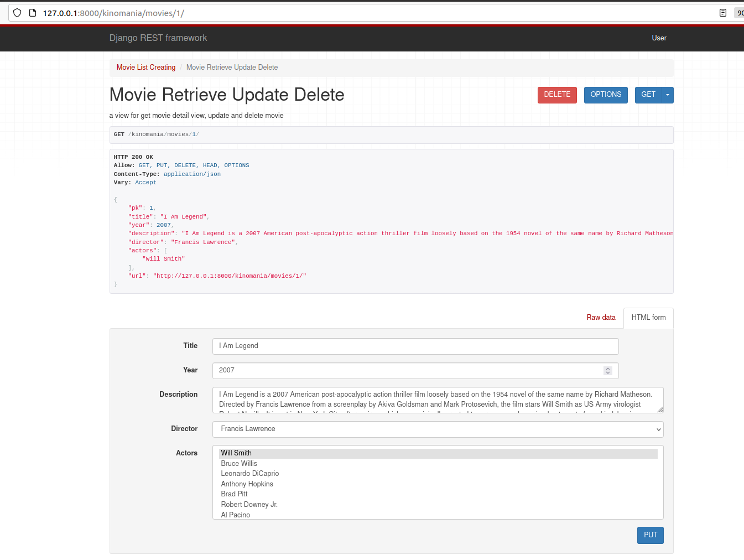Click the OPTIONS button
The height and width of the screenshot is (560, 744).
606,95
